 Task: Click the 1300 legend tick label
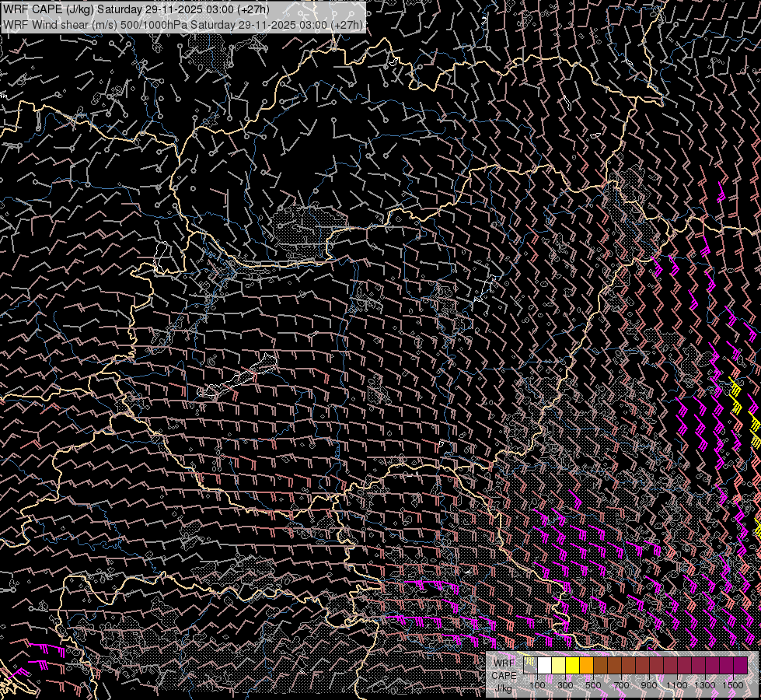pyautogui.click(x=705, y=684)
